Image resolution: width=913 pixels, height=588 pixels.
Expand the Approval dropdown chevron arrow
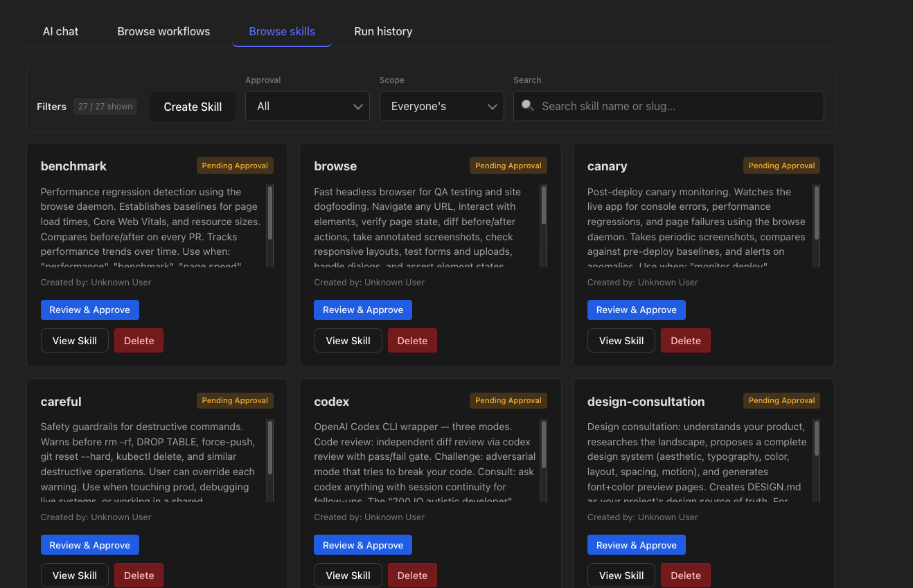point(358,106)
